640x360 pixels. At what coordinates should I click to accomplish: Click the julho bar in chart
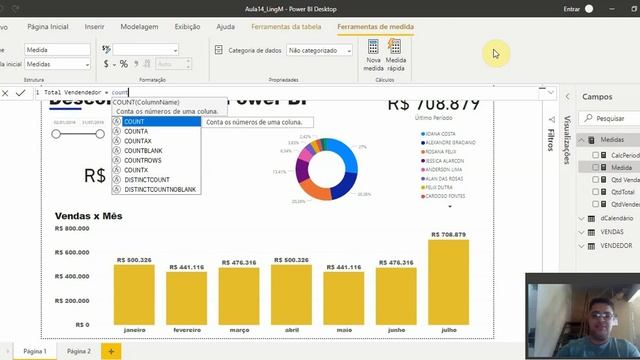[449, 282]
